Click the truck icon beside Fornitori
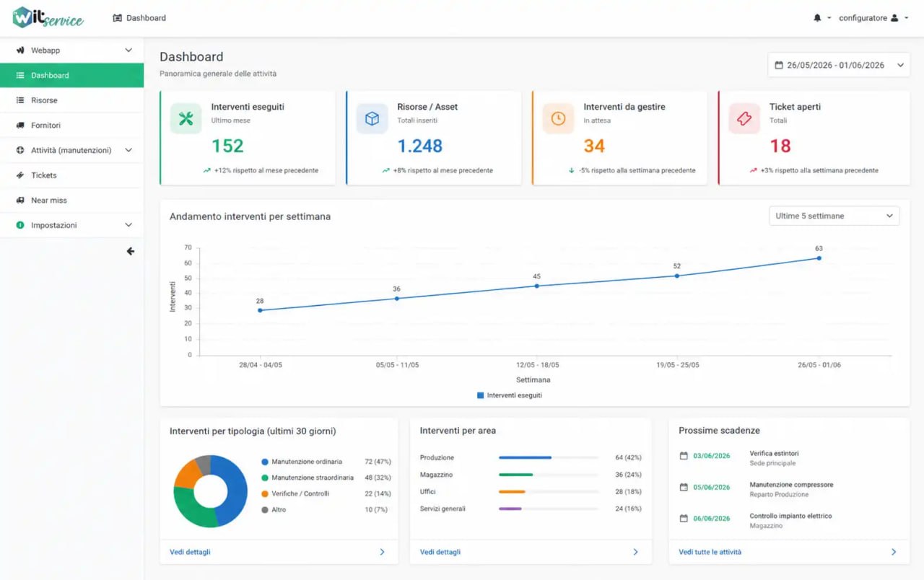 click(20, 126)
